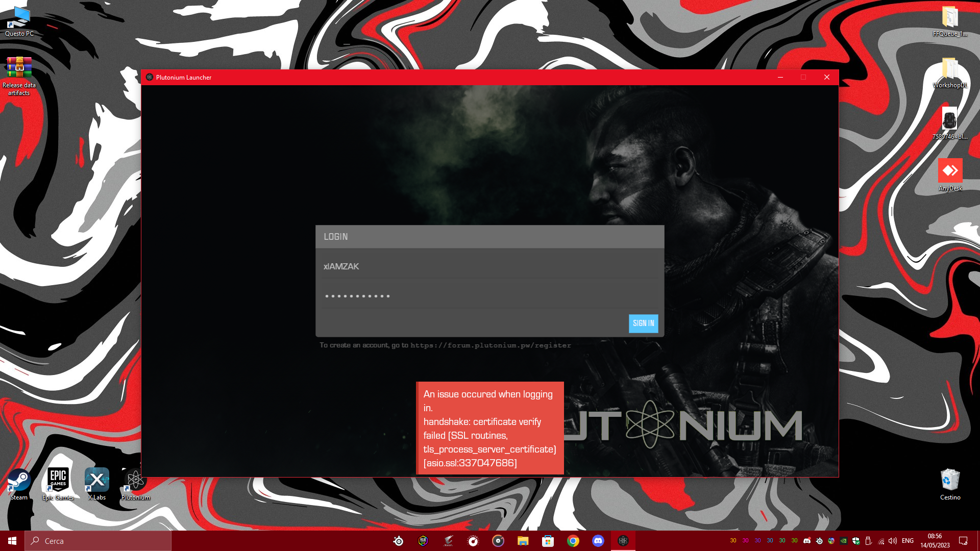Click the Plutonium logo in the title bar
980x551 pixels.
[x=150, y=77]
